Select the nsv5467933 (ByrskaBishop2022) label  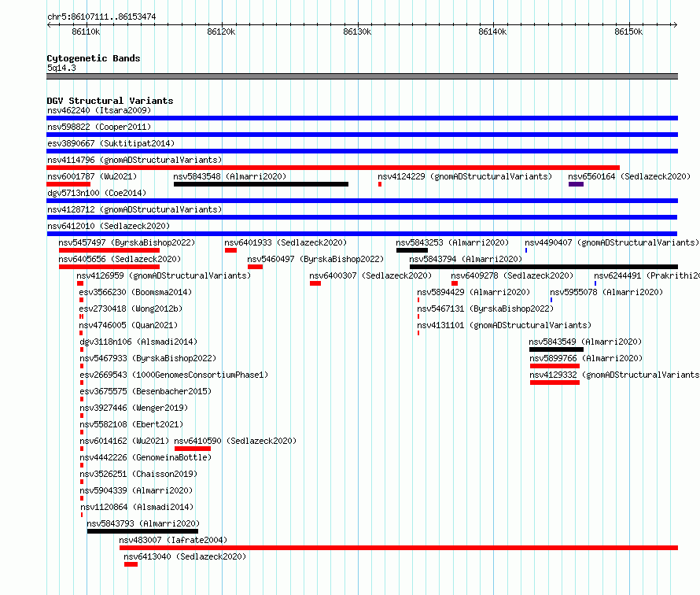pyautogui.click(x=148, y=358)
